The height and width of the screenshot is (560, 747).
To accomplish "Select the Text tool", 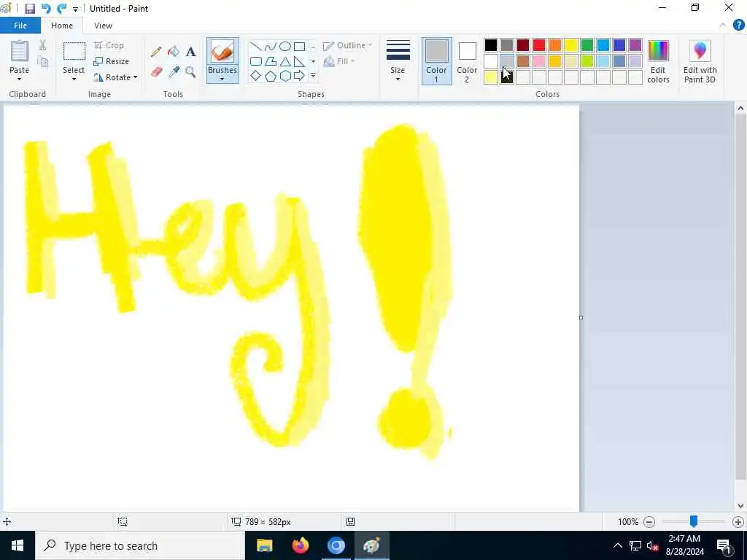I will (x=190, y=52).
